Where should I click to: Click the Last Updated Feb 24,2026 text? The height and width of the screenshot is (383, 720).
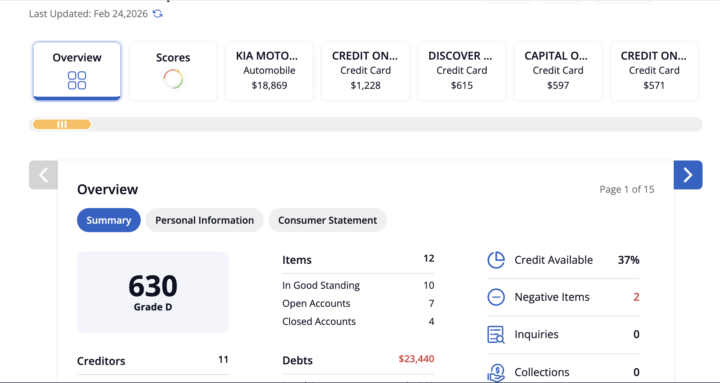88,14
